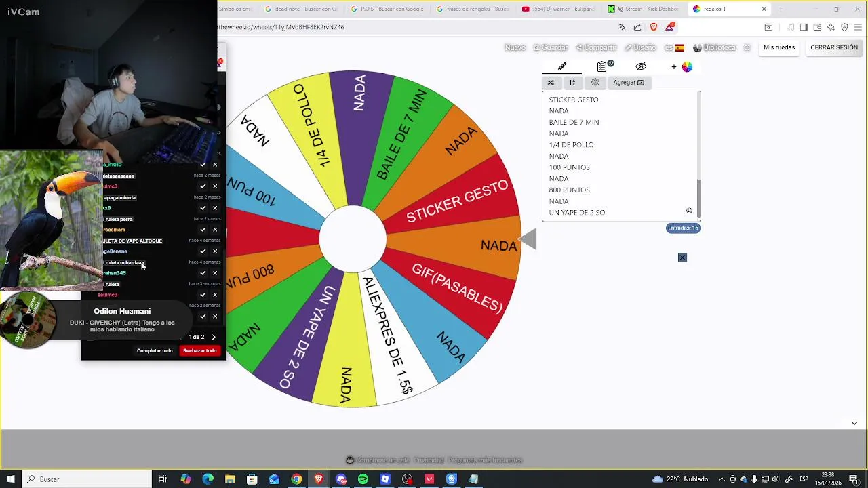The width and height of the screenshot is (868, 488).
Task: Show hidden system tray icons
Action: pos(722,479)
